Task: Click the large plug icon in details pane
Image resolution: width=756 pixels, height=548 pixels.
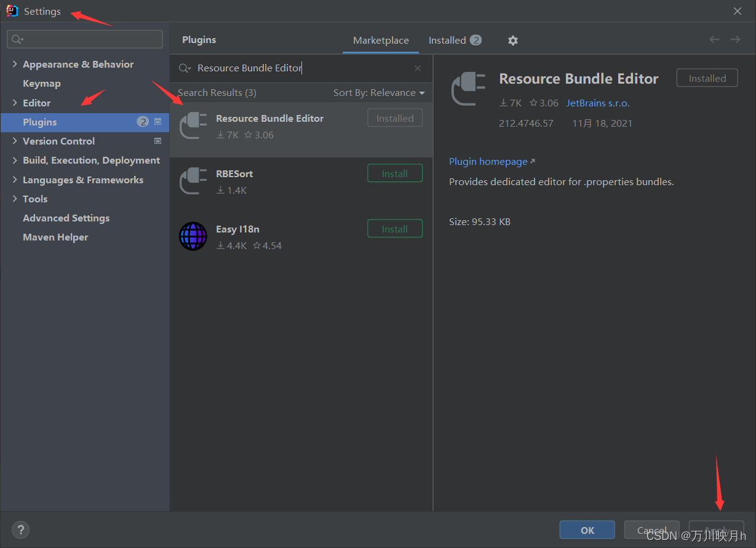Action: pos(468,89)
